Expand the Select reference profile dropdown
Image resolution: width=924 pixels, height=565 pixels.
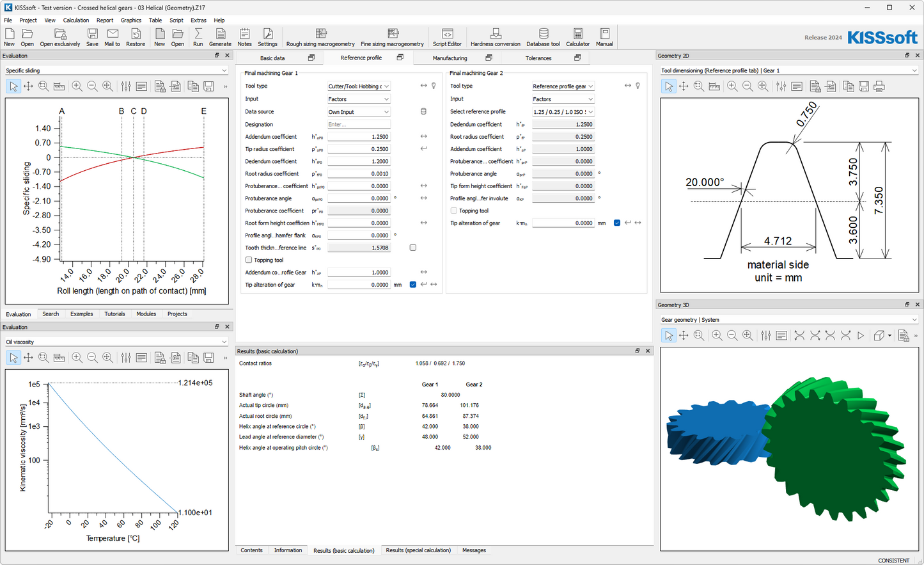(563, 112)
